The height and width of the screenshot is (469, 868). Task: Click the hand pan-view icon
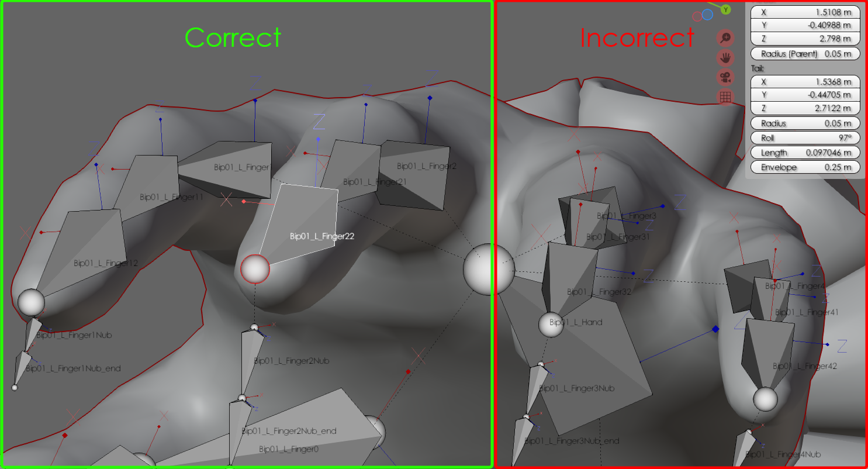pyautogui.click(x=725, y=57)
